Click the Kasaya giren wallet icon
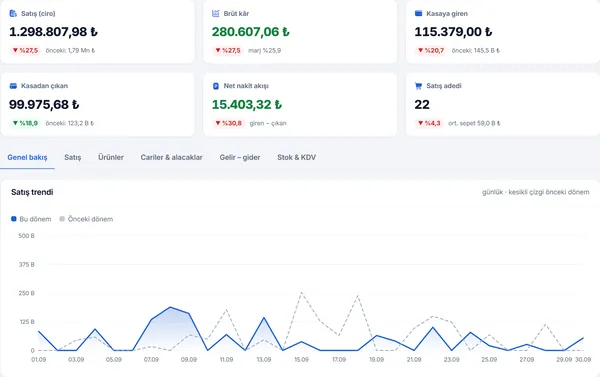600x377 pixels. point(418,13)
